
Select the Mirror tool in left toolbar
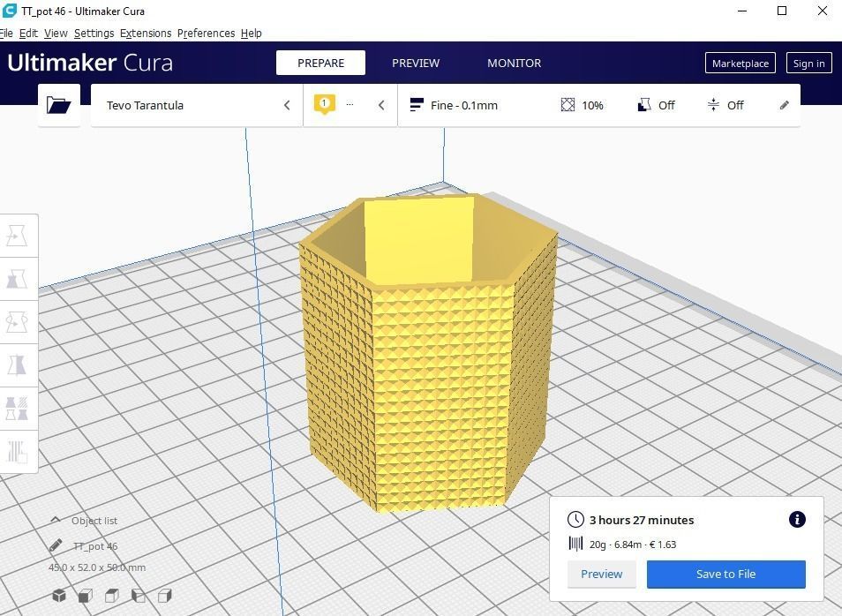(17, 365)
